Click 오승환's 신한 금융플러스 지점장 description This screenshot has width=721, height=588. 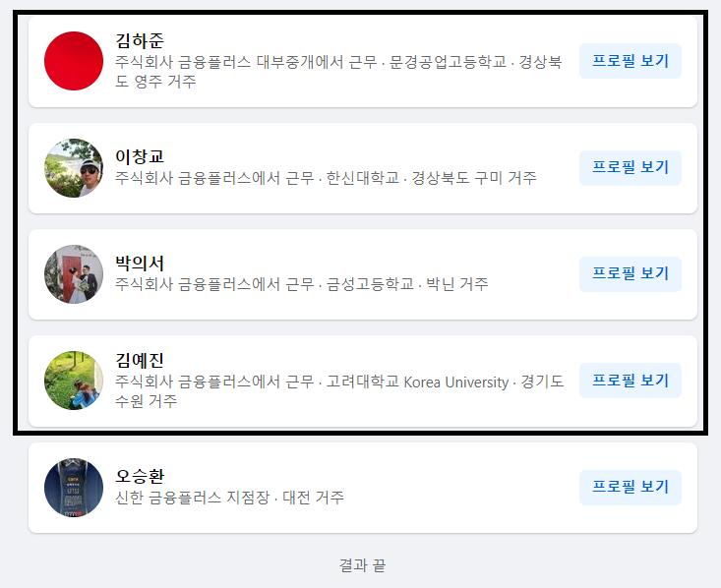[x=229, y=497]
